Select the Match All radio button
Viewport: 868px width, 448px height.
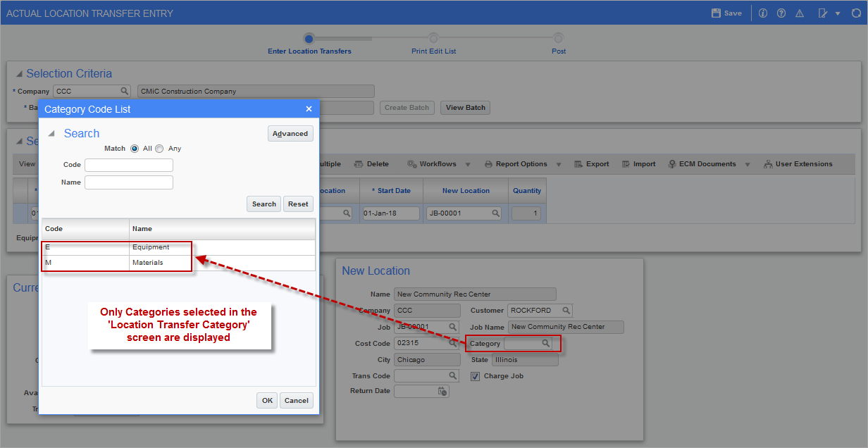pyautogui.click(x=135, y=149)
